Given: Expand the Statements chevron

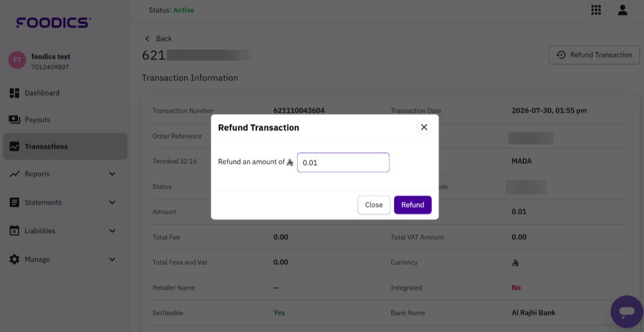Looking at the screenshot, I should tap(112, 202).
